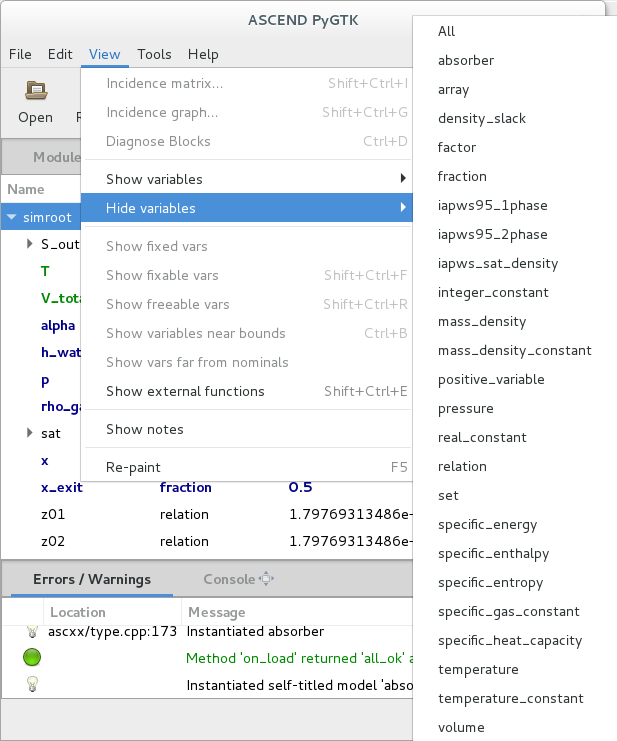Expand the sat tree node
Screen dimensions: 617x741
coord(30,433)
